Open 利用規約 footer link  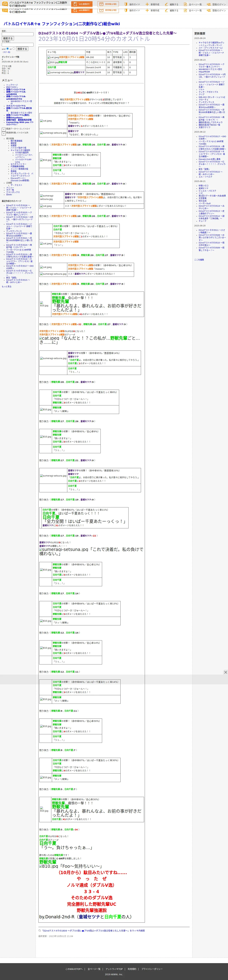132,969
